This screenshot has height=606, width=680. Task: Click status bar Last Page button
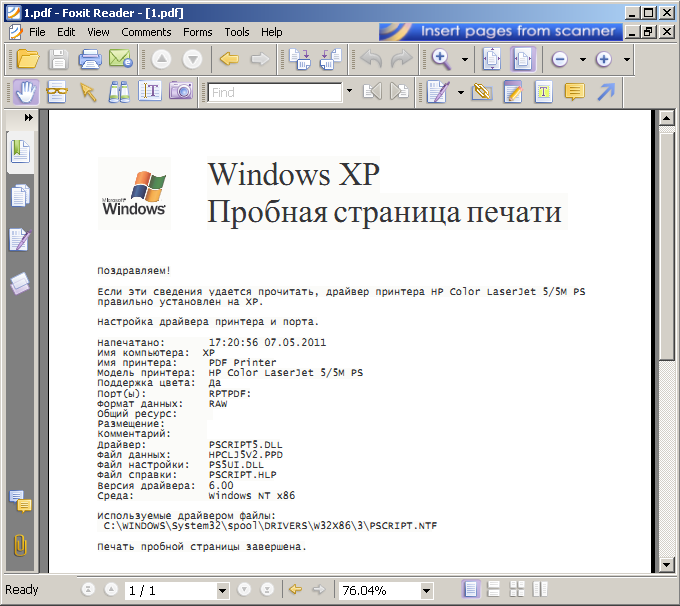point(267,589)
